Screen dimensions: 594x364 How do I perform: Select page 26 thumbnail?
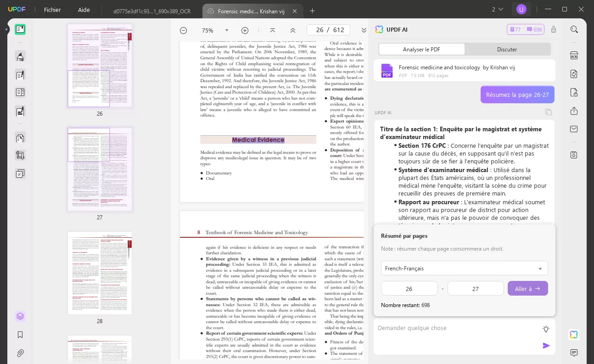point(100,66)
